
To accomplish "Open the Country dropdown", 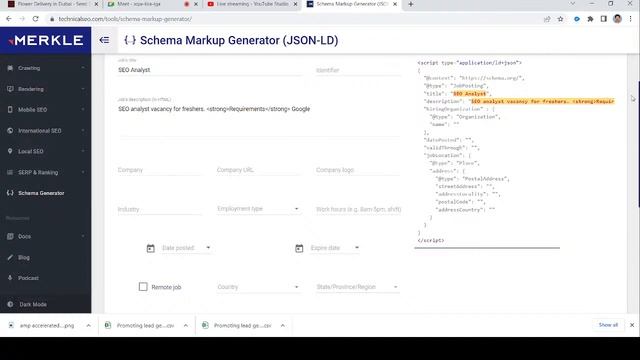I will pyautogui.click(x=259, y=287).
